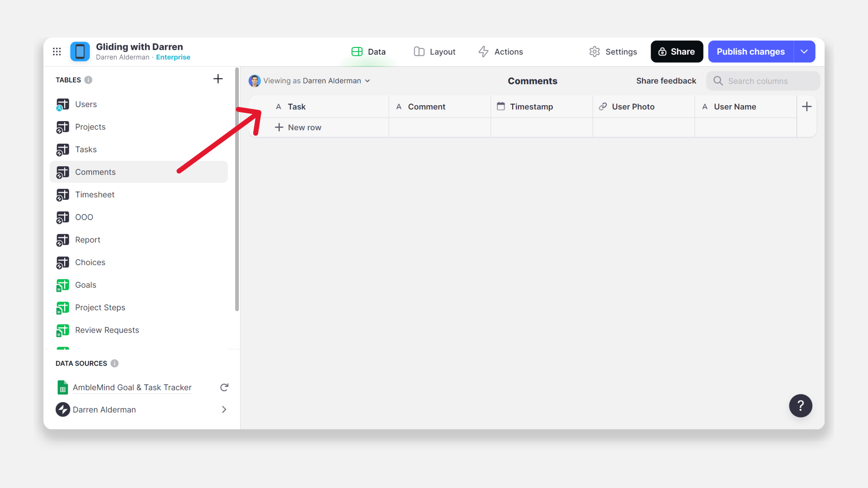
Task: Expand the Darren Alderman data source
Action: pyautogui.click(x=224, y=409)
